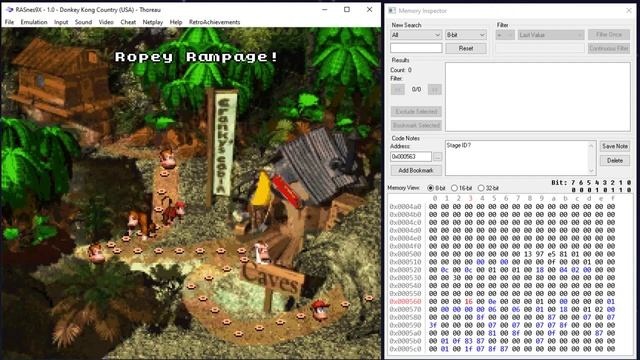The height and width of the screenshot is (360, 640).
Task: Open the Help menu
Action: coord(176,22)
